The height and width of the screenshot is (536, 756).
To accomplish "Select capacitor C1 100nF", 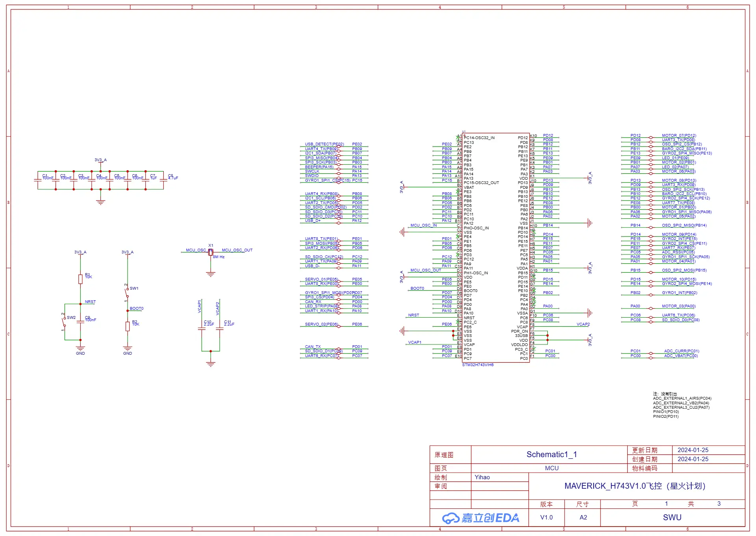I will (38, 180).
